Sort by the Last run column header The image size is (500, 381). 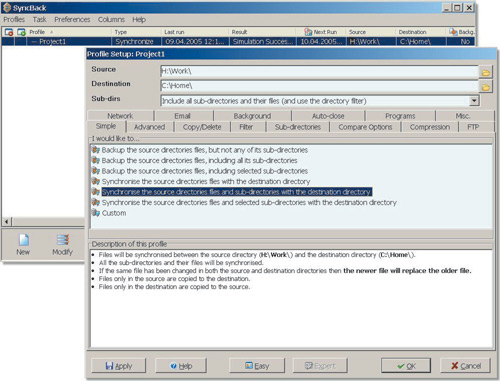[x=195, y=32]
